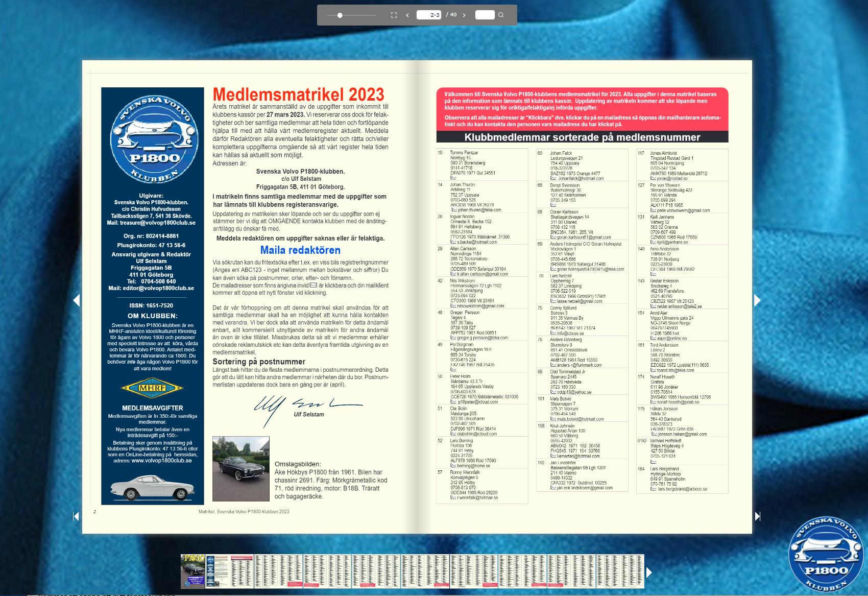
Task: Adjust the zoom slider handle
Action: [340, 15]
